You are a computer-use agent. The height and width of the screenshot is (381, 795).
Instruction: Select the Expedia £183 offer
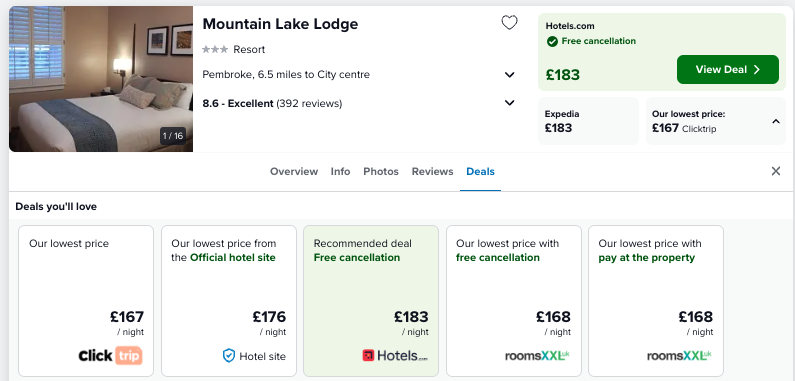[588, 121]
